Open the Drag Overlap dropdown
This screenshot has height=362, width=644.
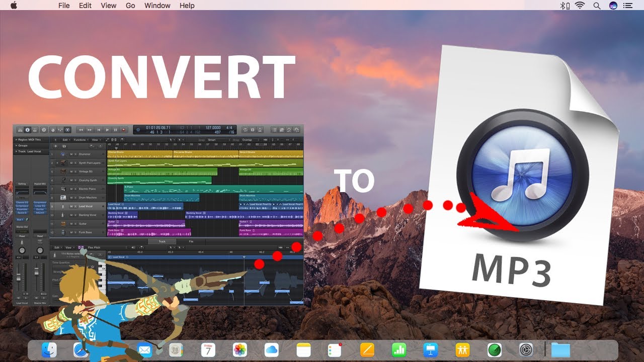tap(251, 140)
